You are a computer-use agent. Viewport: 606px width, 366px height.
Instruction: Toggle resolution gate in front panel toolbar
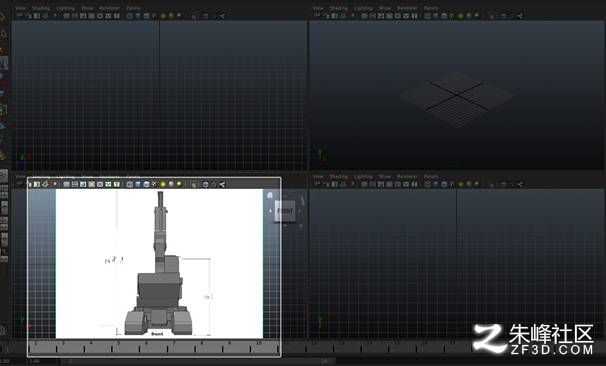(83, 184)
